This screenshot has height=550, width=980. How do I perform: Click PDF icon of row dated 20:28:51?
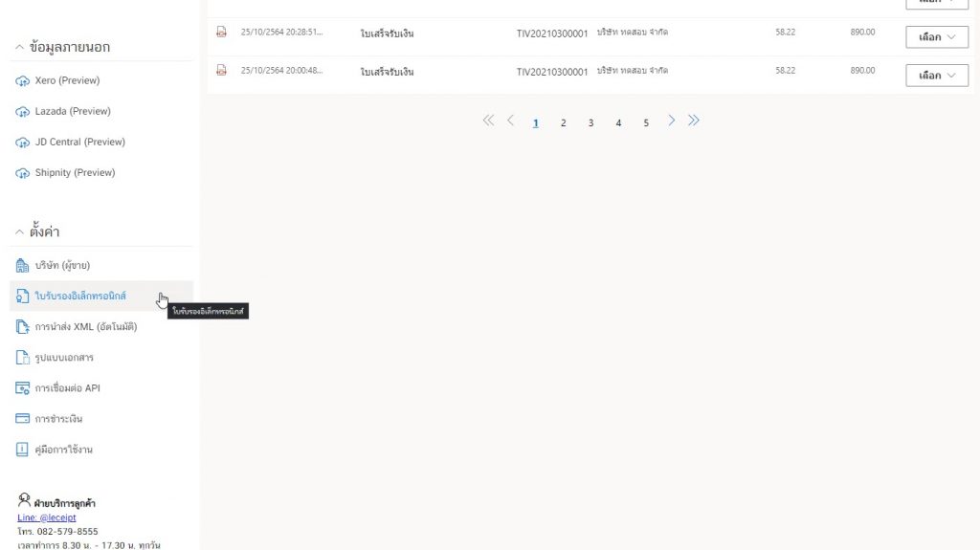[221, 32]
